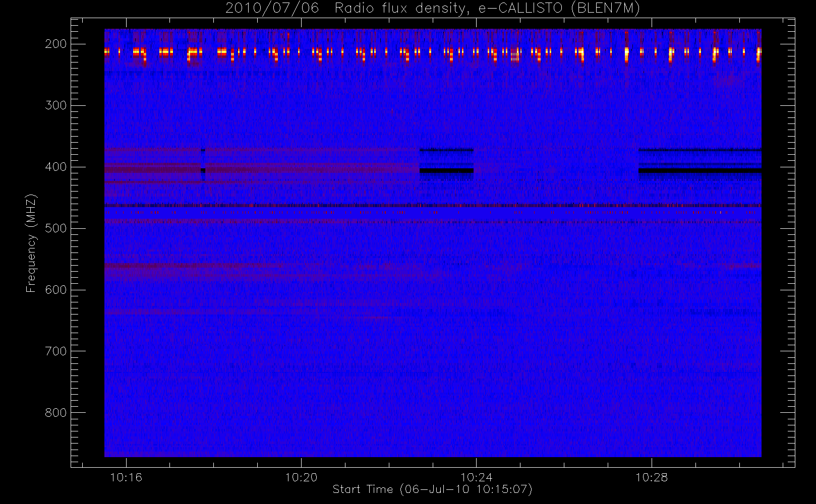Click the "Start Time (06-Jul-10 10:15:07)" x-axis label
816x504 pixels.
pos(433,489)
